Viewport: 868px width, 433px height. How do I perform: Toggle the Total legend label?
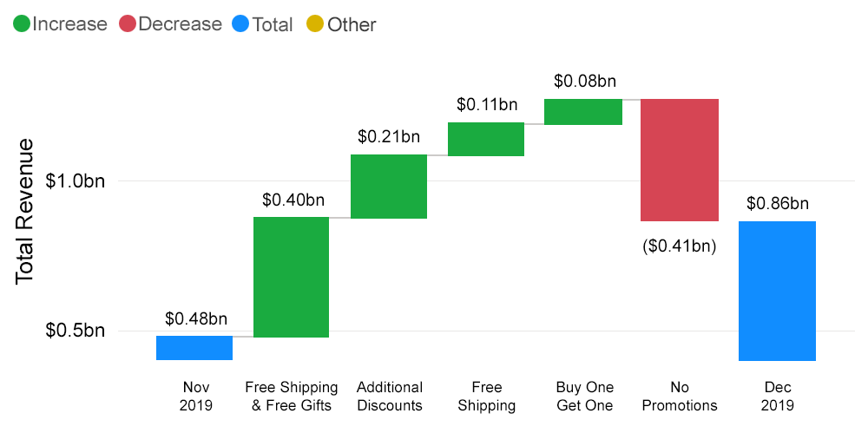tap(273, 24)
